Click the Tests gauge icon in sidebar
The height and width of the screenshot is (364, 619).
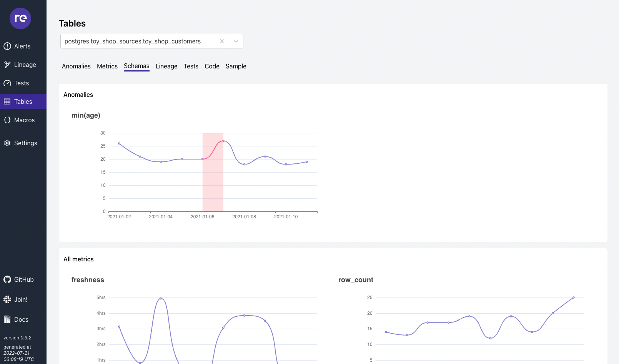click(7, 83)
